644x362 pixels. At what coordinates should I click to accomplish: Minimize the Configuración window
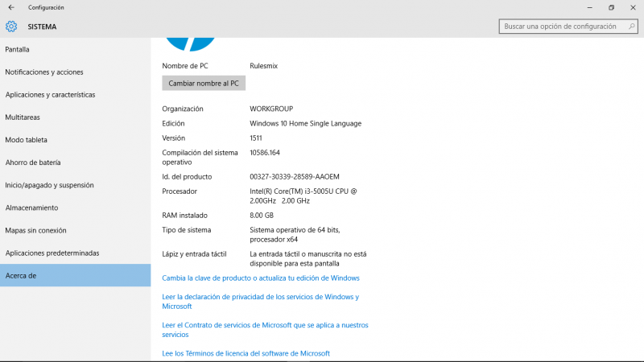pyautogui.click(x=590, y=7)
